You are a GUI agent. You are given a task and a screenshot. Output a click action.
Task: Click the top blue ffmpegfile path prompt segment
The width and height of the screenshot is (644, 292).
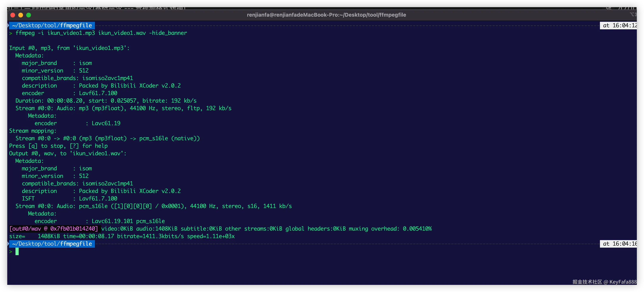52,26
